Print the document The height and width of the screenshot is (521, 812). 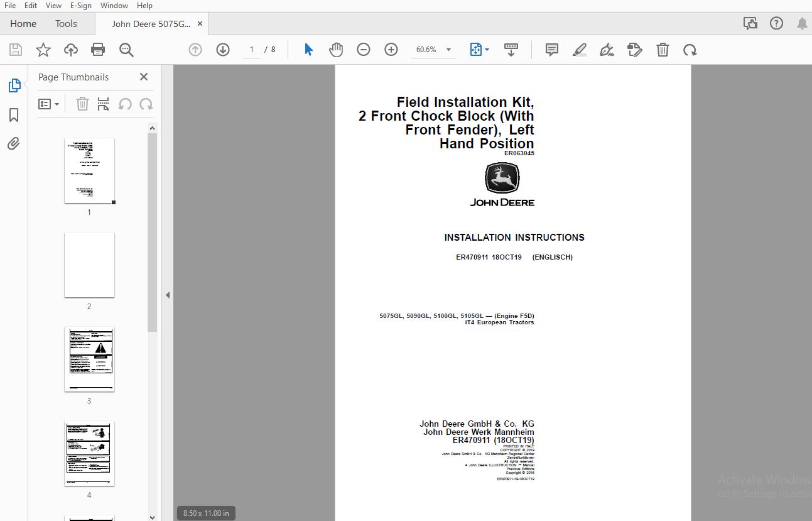point(98,50)
